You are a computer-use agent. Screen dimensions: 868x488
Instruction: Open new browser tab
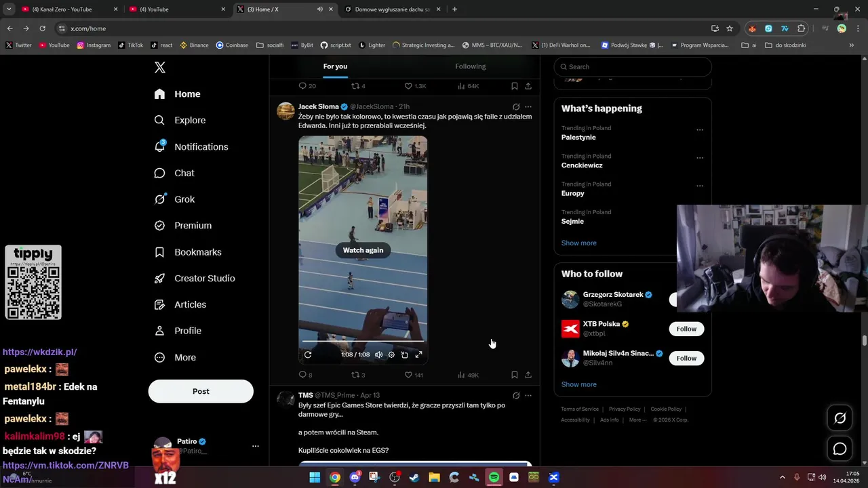pos(454,9)
